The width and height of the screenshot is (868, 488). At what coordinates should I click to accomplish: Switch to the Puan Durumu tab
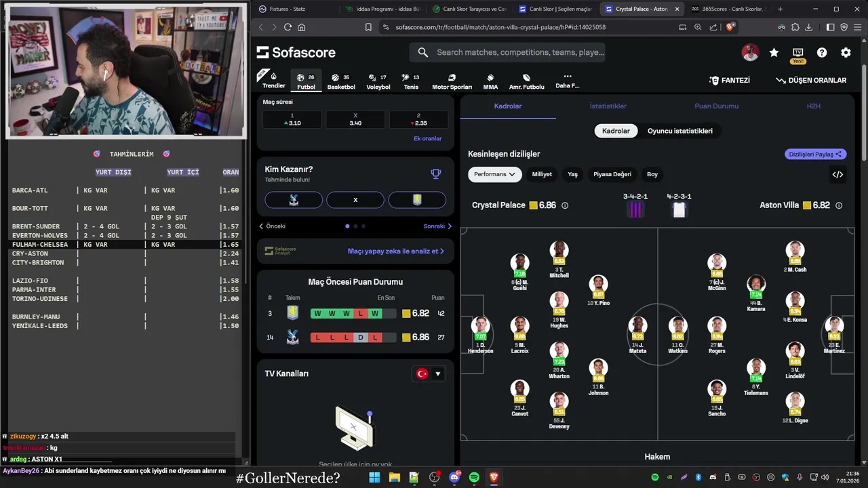(716, 106)
